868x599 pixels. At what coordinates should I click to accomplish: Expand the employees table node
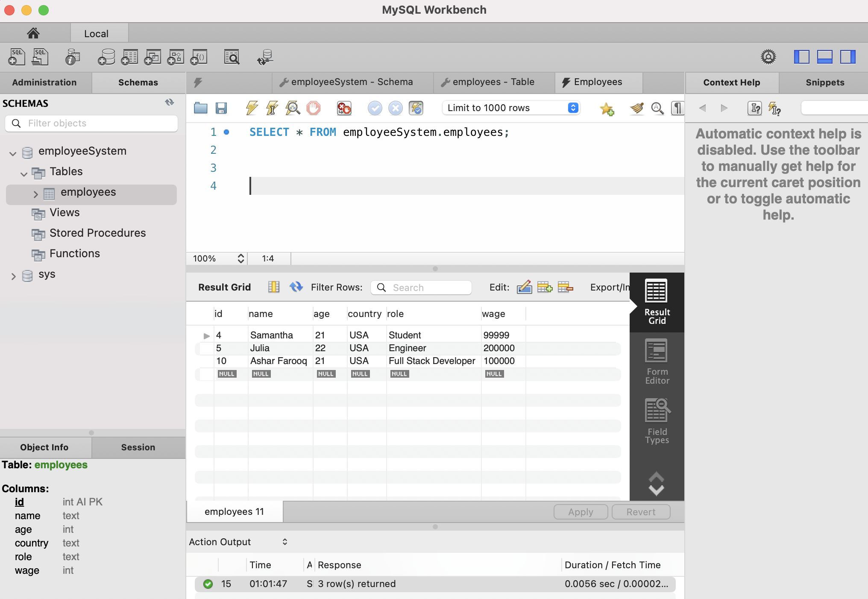point(35,194)
